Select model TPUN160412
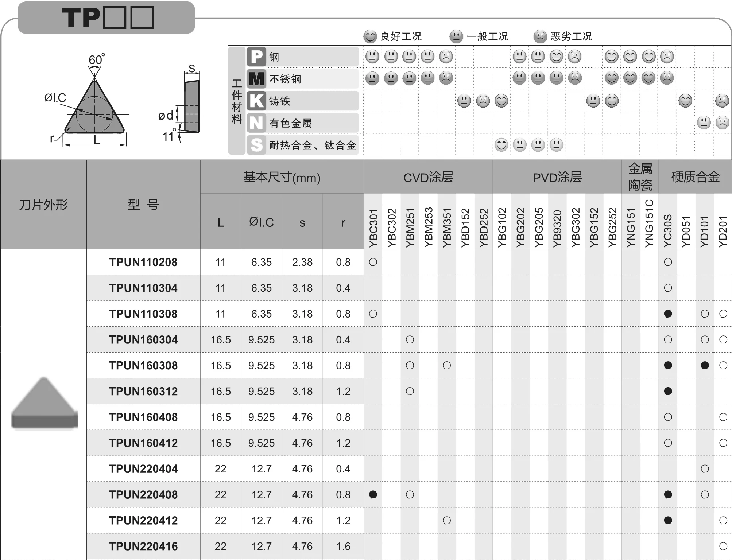This screenshot has height=560, width=732. click(143, 443)
